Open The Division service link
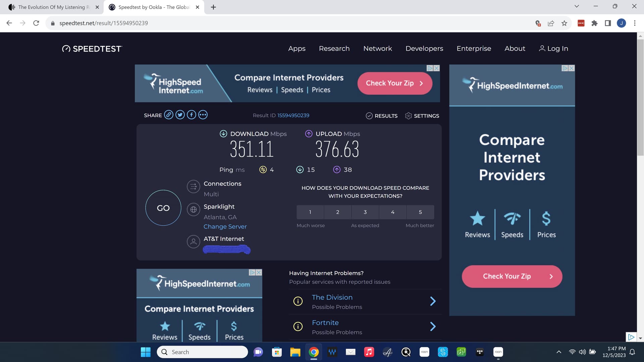Screen dimensions: 644x362 point(332,297)
